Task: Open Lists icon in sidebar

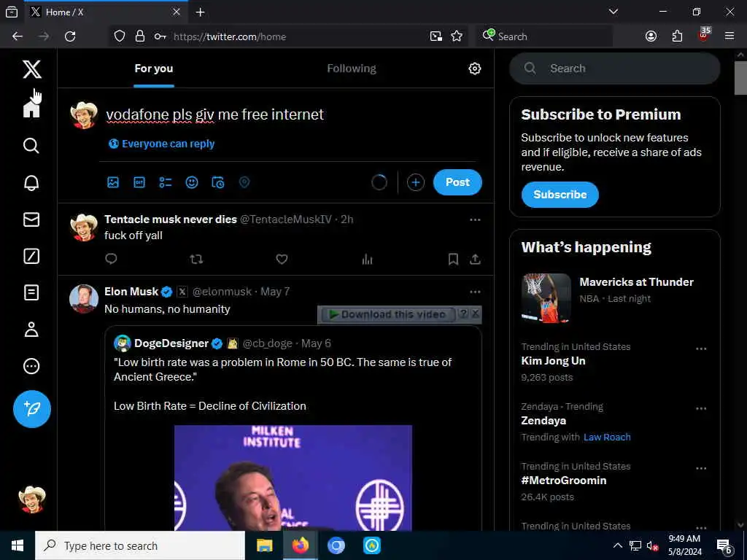Action: [31, 292]
